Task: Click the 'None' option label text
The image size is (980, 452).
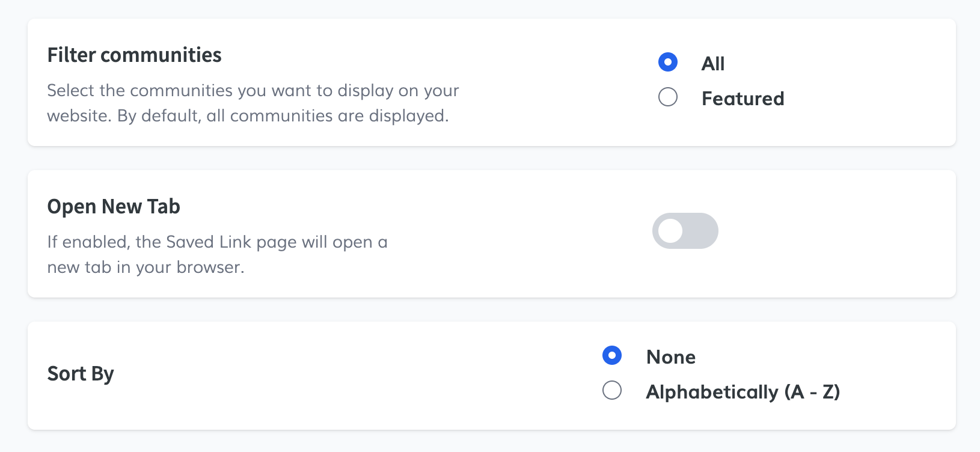Action: tap(671, 357)
